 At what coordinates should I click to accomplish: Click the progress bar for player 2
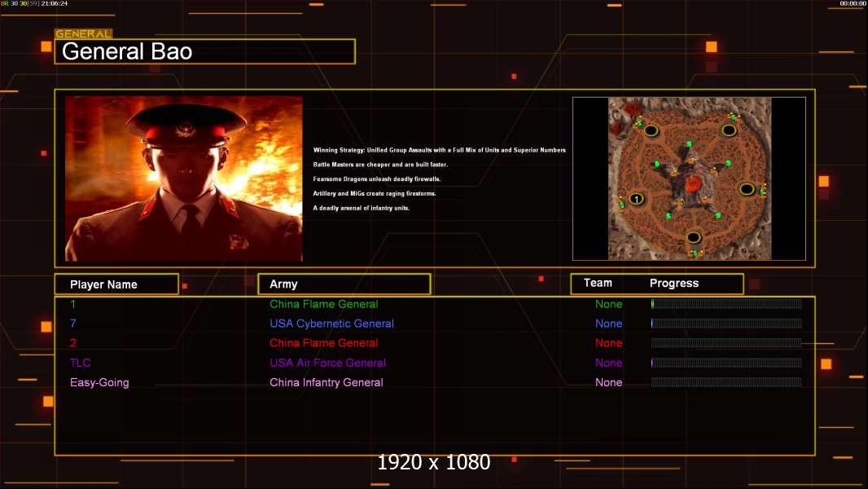pyautogui.click(x=726, y=343)
